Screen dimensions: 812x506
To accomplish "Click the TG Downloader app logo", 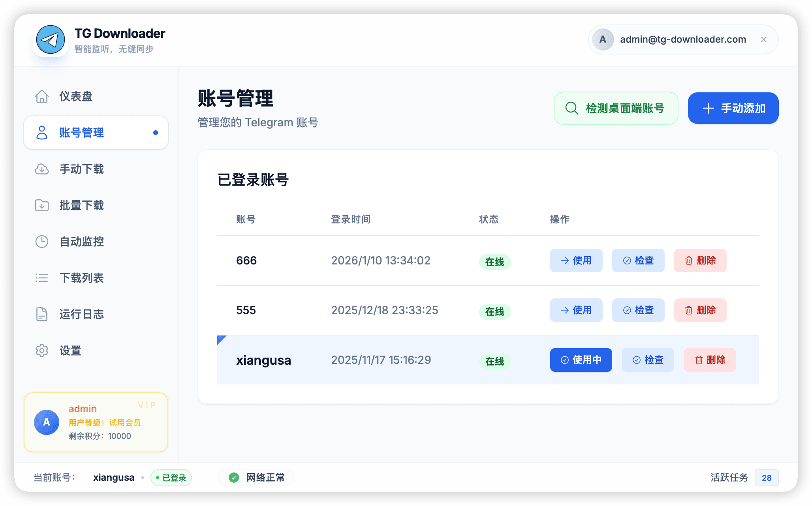I will (51, 39).
